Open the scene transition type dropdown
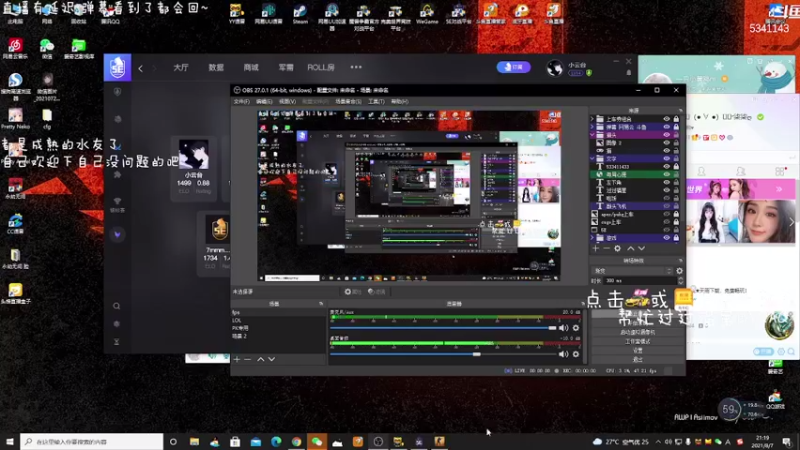Image resolution: width=800 pixels, height=450 pixels. [x=632, y=271]
